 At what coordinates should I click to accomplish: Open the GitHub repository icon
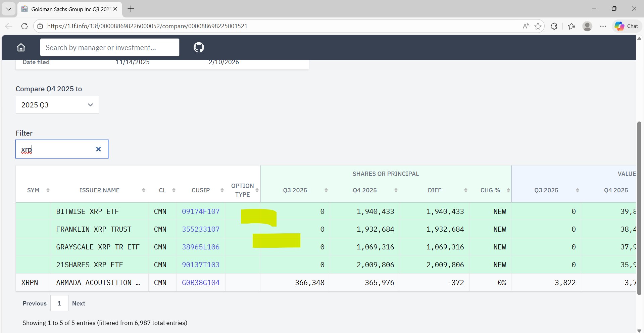point(199,47)
